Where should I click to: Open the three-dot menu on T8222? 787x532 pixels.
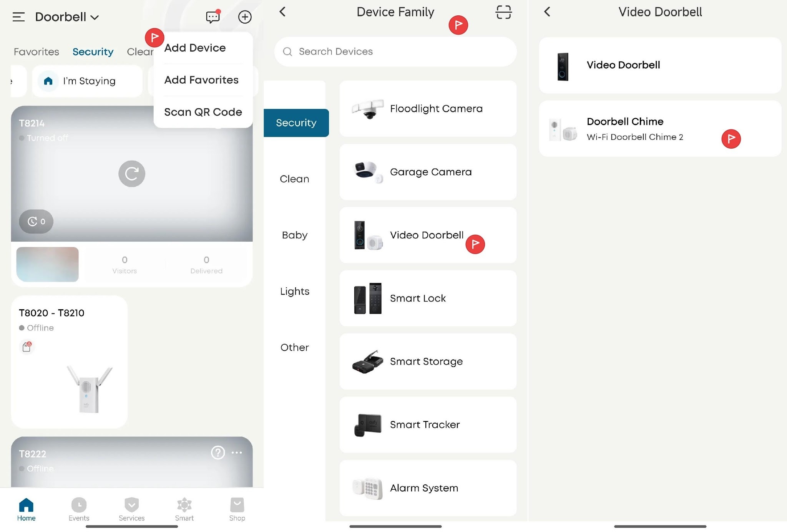(x=237, y=452)
